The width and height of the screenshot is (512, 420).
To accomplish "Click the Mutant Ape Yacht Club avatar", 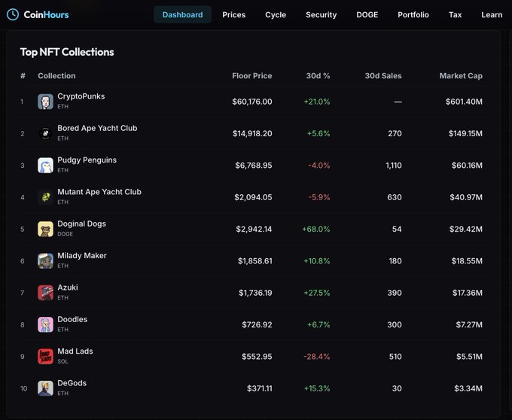I will (x=45, y=197).
